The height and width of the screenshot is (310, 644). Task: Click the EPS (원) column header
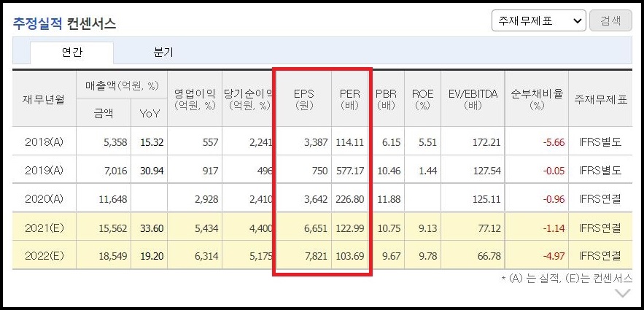[304, 100]
